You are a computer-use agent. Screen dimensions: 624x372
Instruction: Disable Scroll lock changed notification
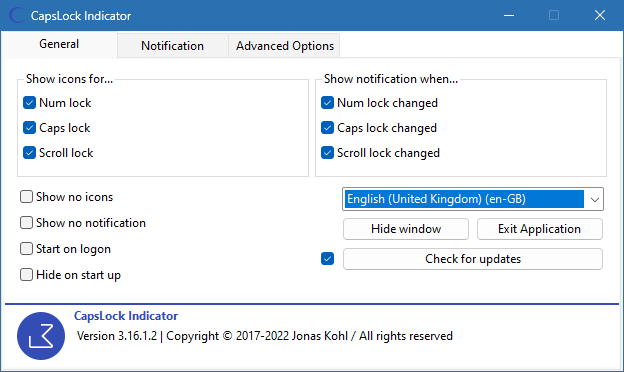tap(327, 153)
